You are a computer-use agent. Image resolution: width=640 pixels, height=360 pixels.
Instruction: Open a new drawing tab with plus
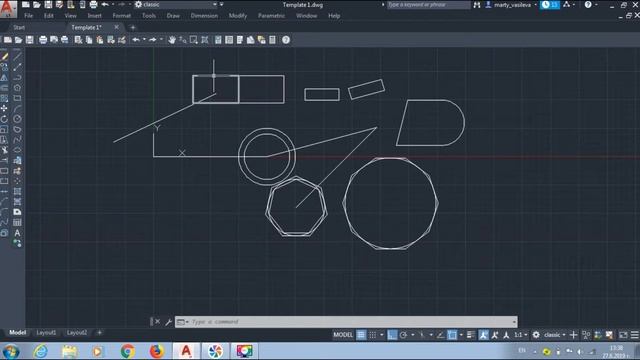pos(133,28)
